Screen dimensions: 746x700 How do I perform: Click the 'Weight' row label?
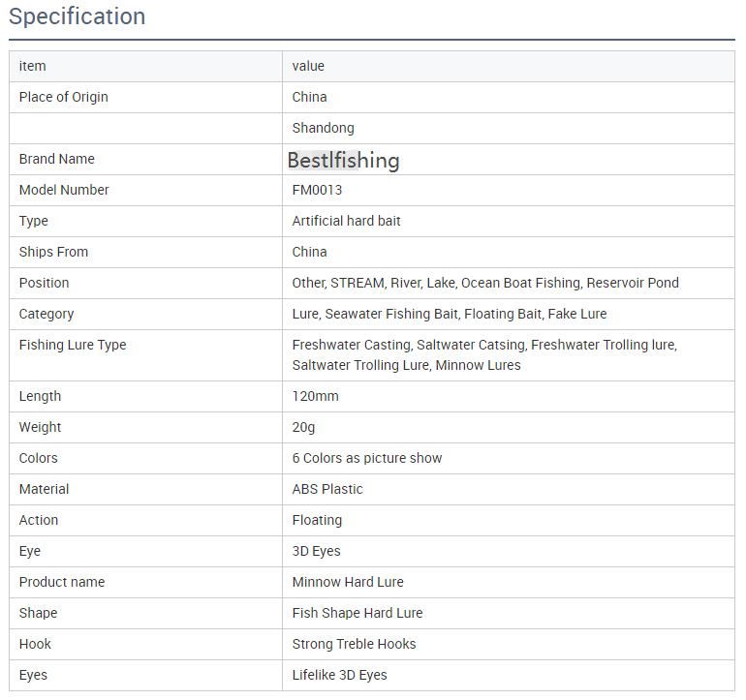(x=40, y=427)
